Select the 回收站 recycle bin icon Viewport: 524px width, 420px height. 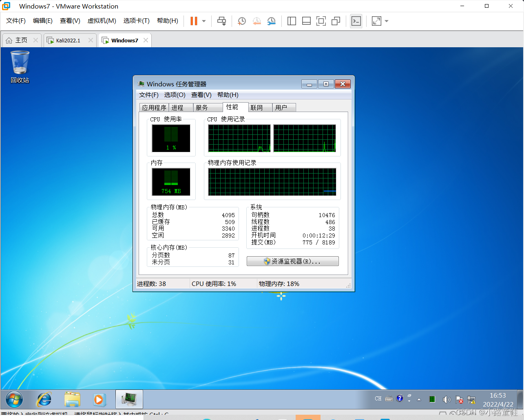tap(20, 67)
